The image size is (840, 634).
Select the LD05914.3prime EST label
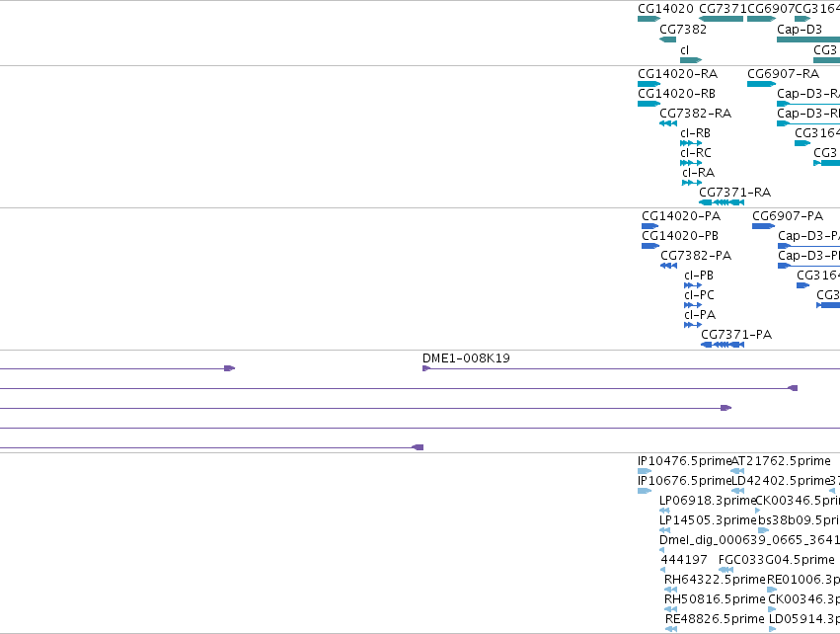(804, 619)
